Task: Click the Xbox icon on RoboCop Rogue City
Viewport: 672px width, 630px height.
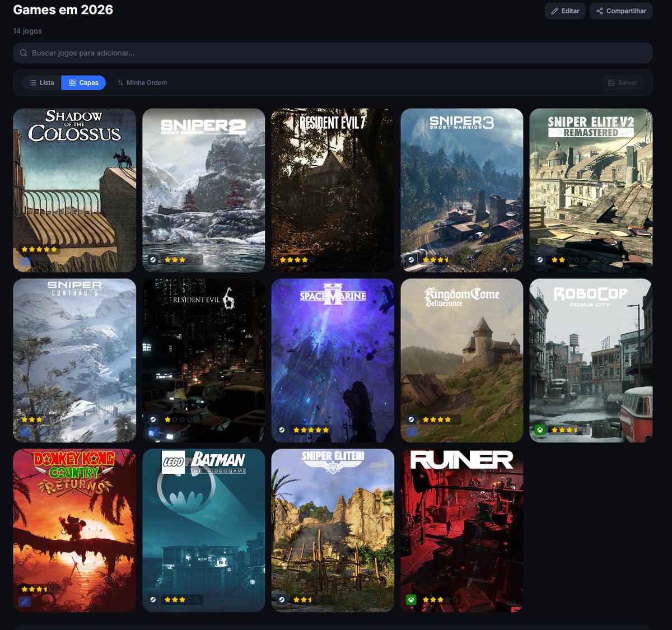Action: (x=540, y=430)
